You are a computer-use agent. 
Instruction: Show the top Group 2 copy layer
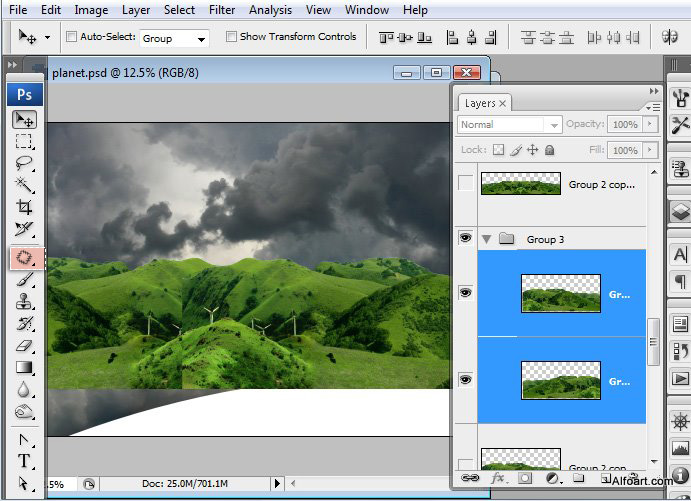point(465,183)
